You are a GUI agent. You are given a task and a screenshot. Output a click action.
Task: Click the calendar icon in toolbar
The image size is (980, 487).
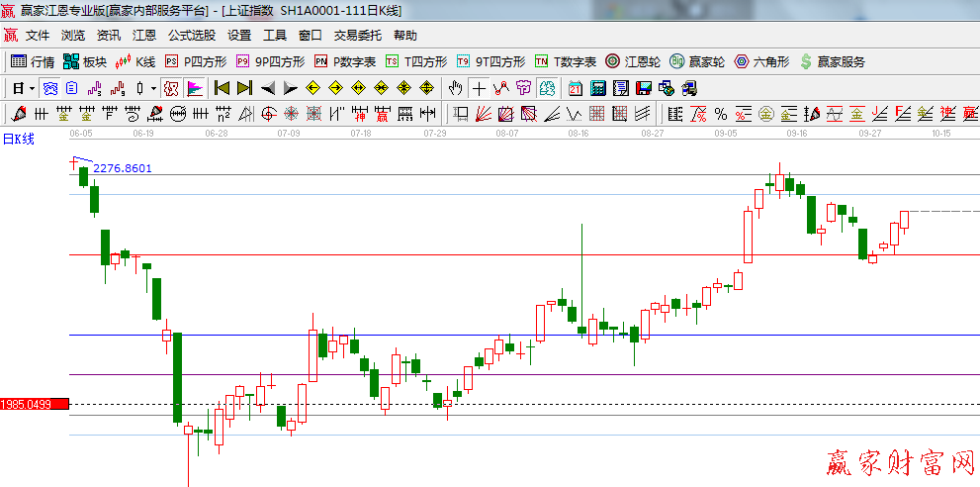point(576,88)
